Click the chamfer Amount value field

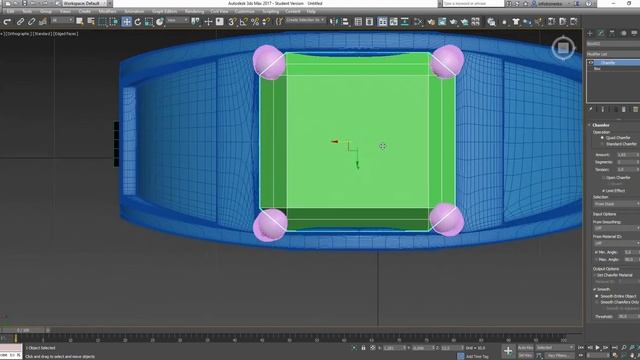pos(626,155)
